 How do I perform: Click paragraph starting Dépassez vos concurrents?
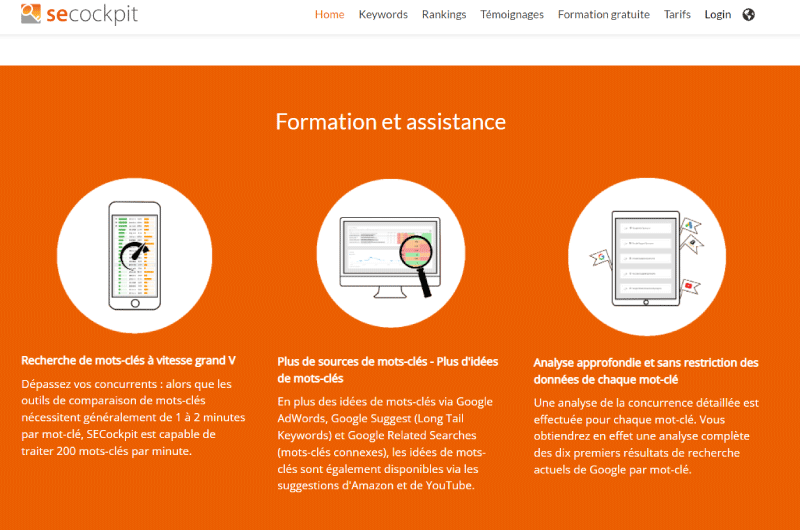point(133,418)
